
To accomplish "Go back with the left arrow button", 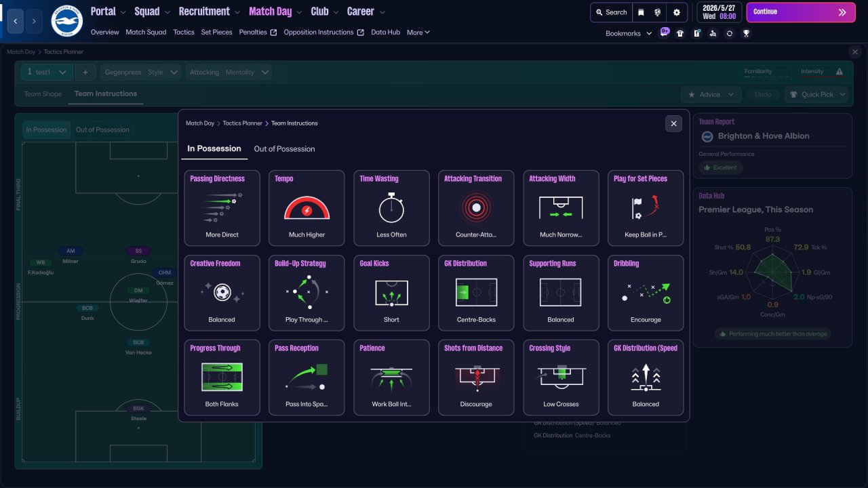I will [16, 21].
